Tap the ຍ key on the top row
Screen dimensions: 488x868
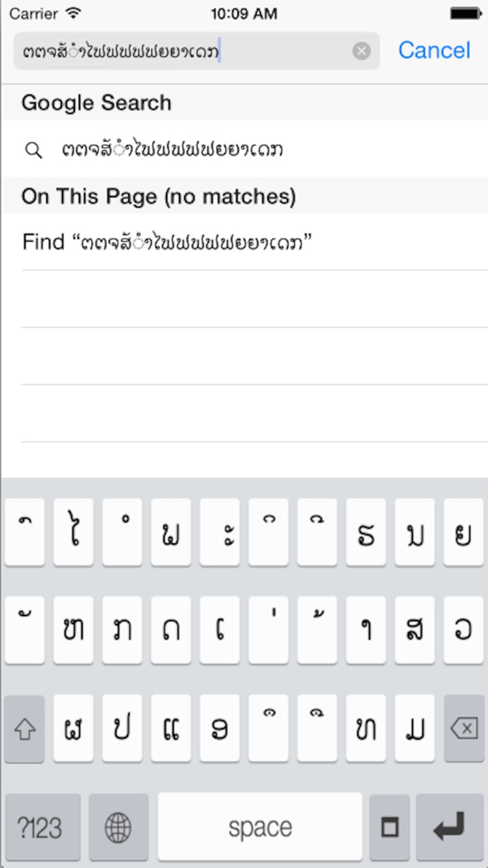pos(463,532)
